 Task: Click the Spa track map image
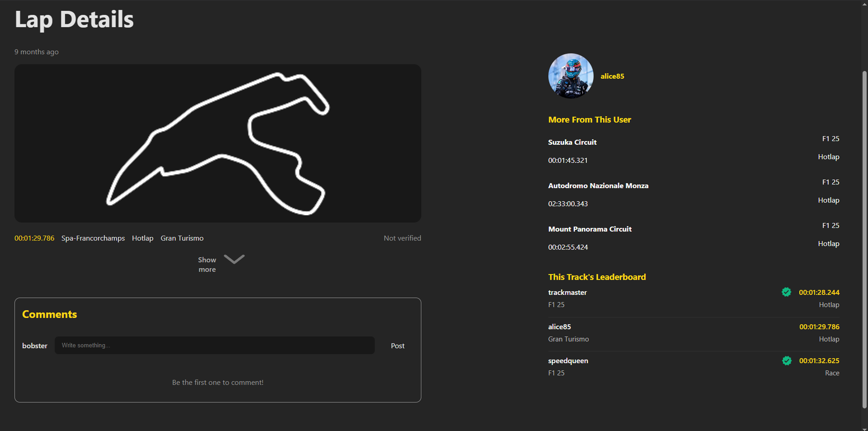pos(217,143)
